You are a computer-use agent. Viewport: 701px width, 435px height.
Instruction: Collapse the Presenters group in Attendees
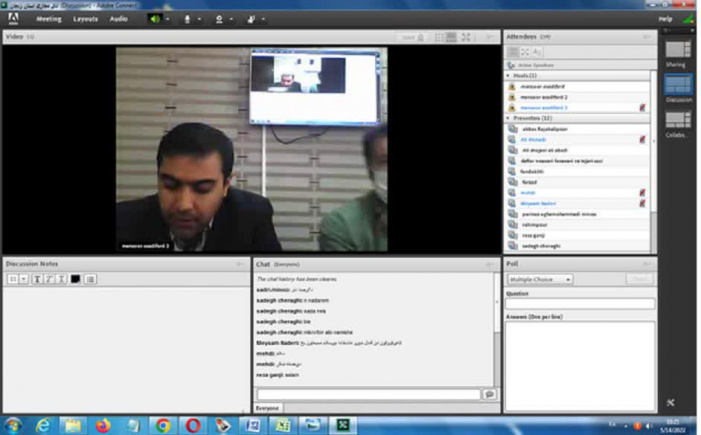(x=510, y=118)
